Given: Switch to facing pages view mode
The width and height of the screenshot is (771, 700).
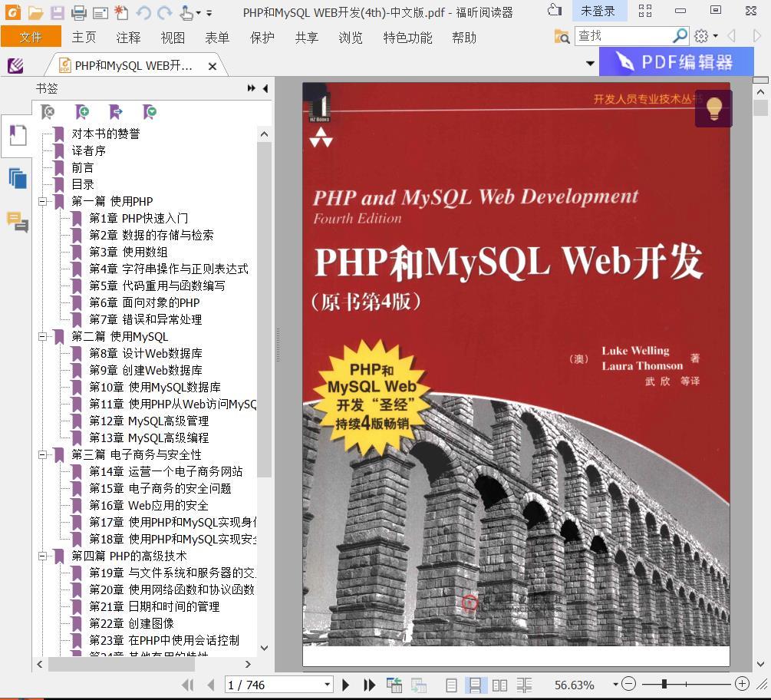Looking at the screenshot, I should (x=499, y=685).
